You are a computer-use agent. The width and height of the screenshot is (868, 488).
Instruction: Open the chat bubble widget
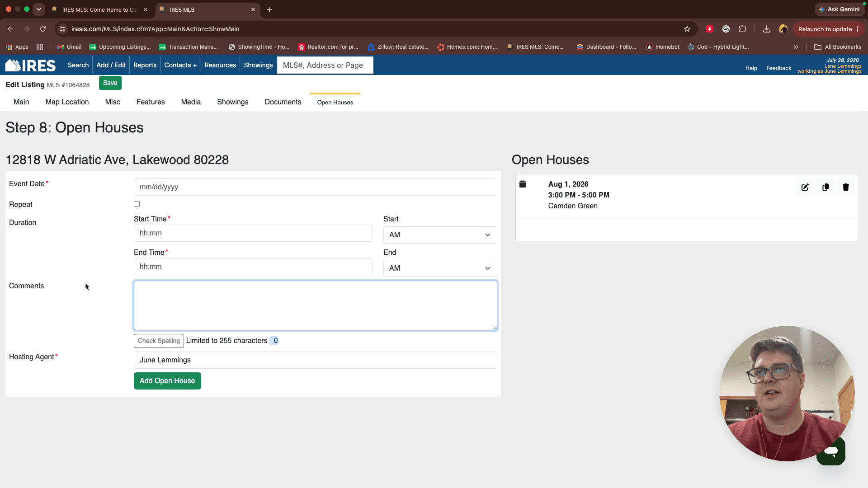coord(831,451)
